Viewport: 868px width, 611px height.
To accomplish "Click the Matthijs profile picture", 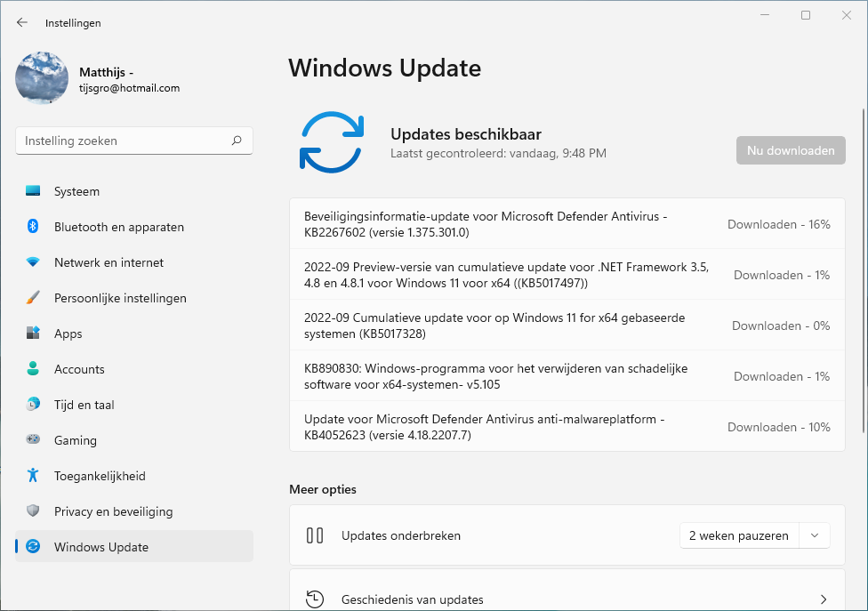I will click(42, 78).
